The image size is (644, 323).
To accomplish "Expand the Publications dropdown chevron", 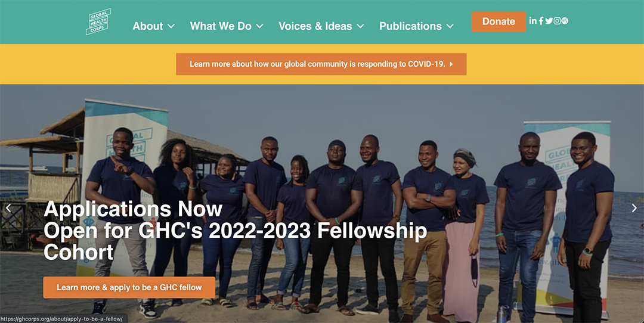I will pos(450,26).
